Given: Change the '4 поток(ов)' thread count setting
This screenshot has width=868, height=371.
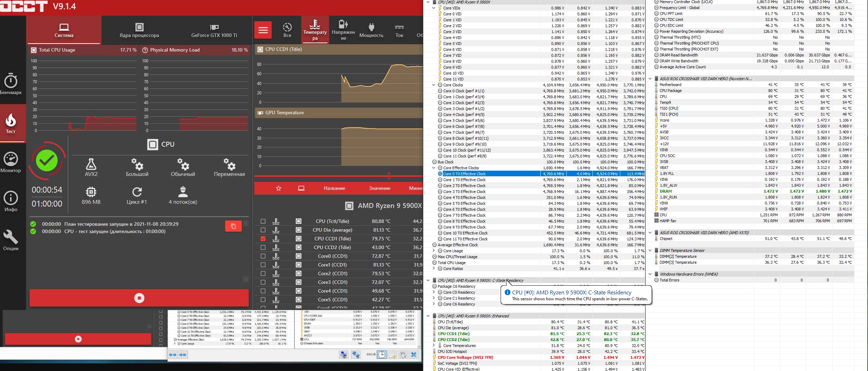Looking at the screenshot, I should point(183,195).
